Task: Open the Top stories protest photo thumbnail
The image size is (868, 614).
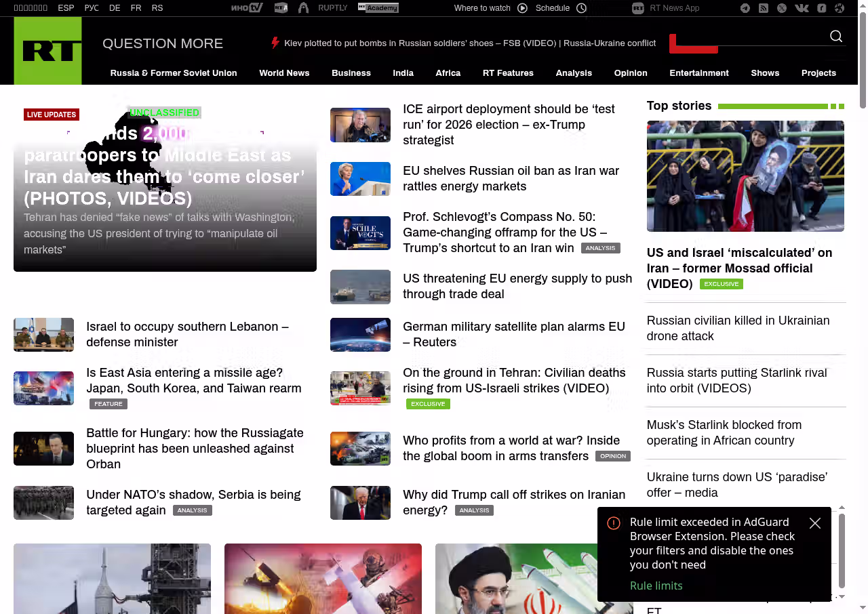Action: [745, 176]
